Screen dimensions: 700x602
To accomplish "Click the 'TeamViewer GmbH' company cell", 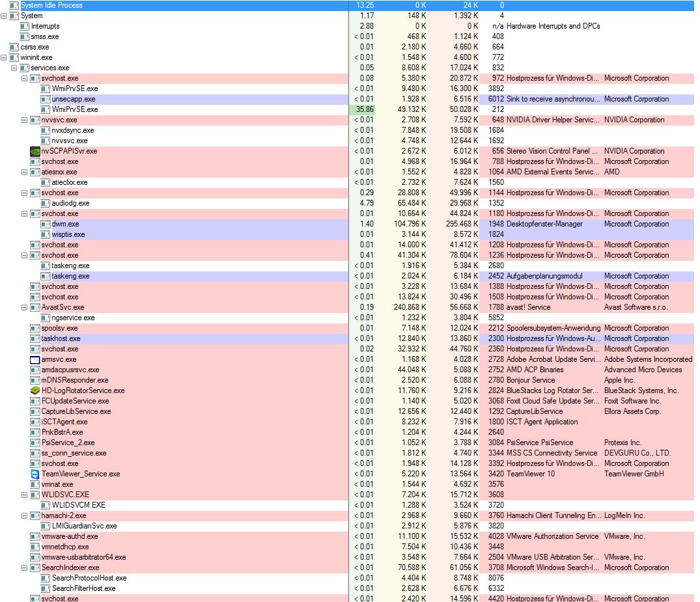I will [634, 474].
